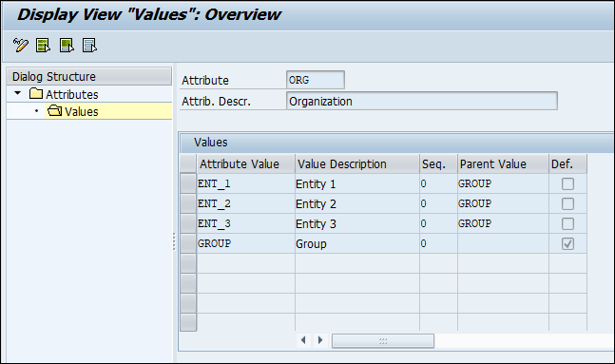Click the Select All toolbar icon
615x364 pixels.
(43, 45)
